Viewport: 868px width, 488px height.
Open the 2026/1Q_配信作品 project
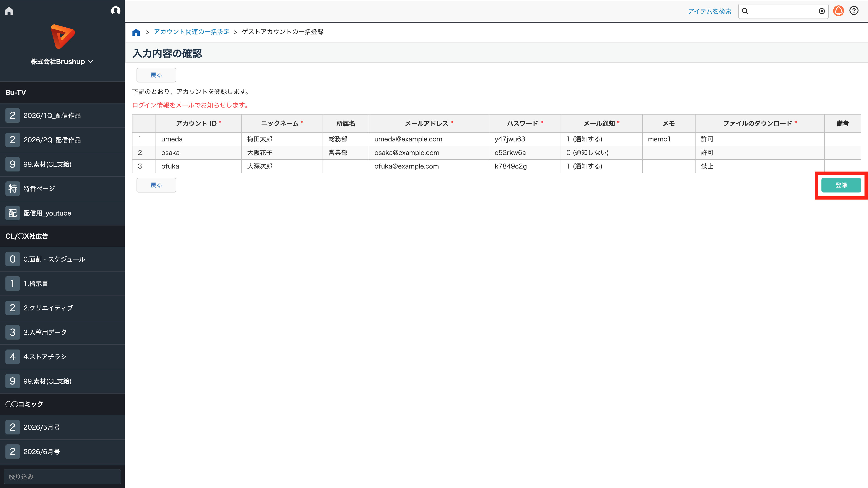click(62, 115)
